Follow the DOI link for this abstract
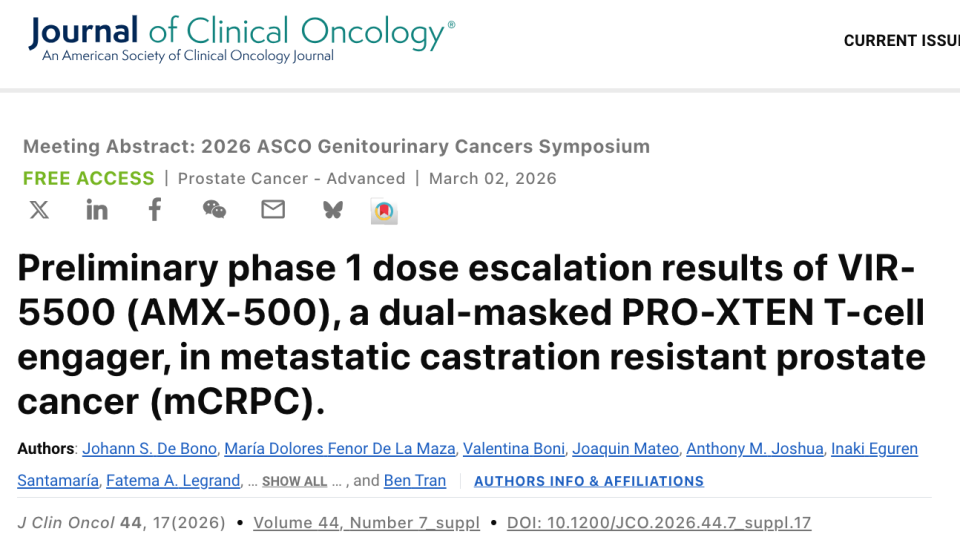Viewport: 960px width, 540px height. click(x=658, y=523)
